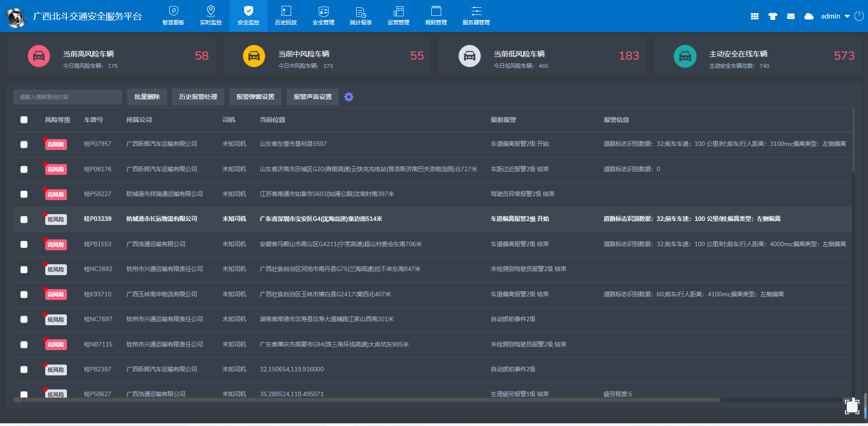Click location 山东省东营市垦利县S507

click(x=293, y=144)
